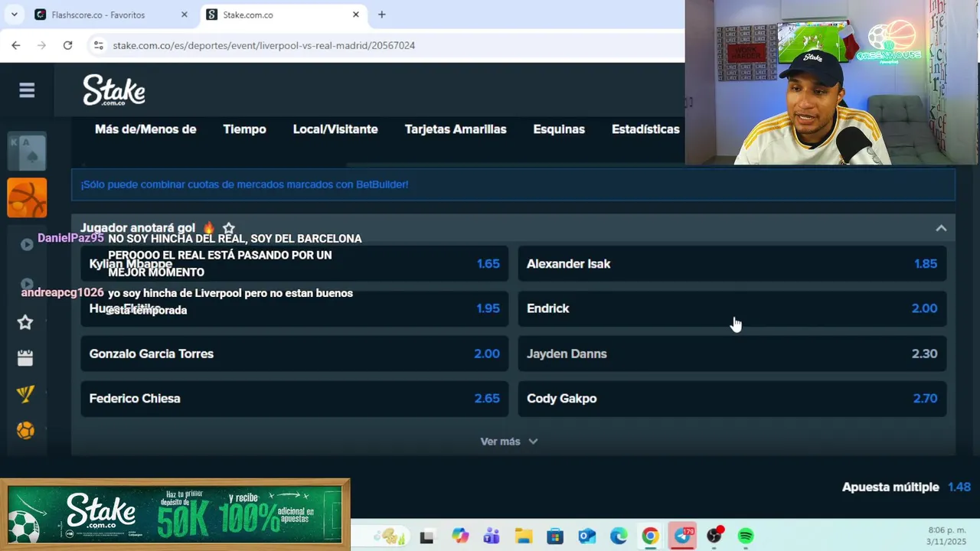This screenshot has height=551, width=980.
Task: Favorite the Jugador anotará gol market star
Action: click(228, 228)
